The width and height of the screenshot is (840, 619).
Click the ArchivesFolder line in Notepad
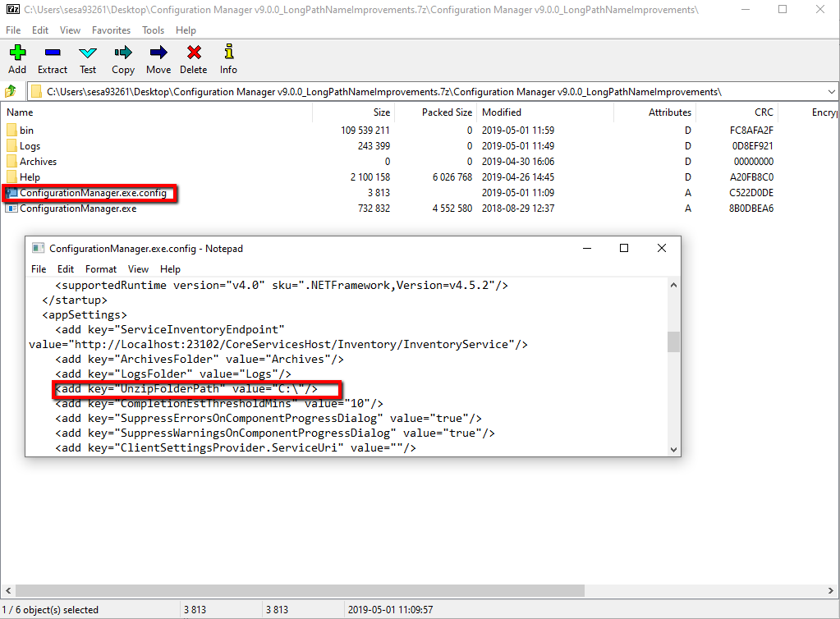point(200,360)
